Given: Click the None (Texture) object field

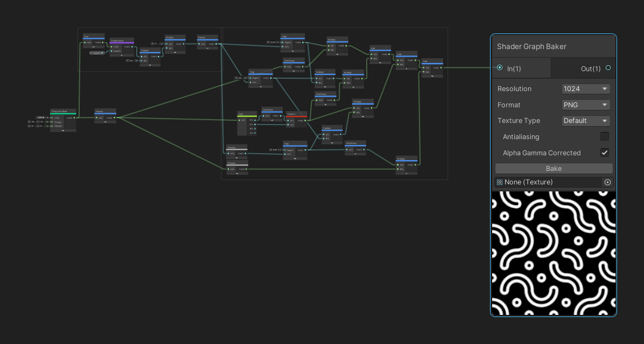Looking at the screenshot, I should [547, 182].
